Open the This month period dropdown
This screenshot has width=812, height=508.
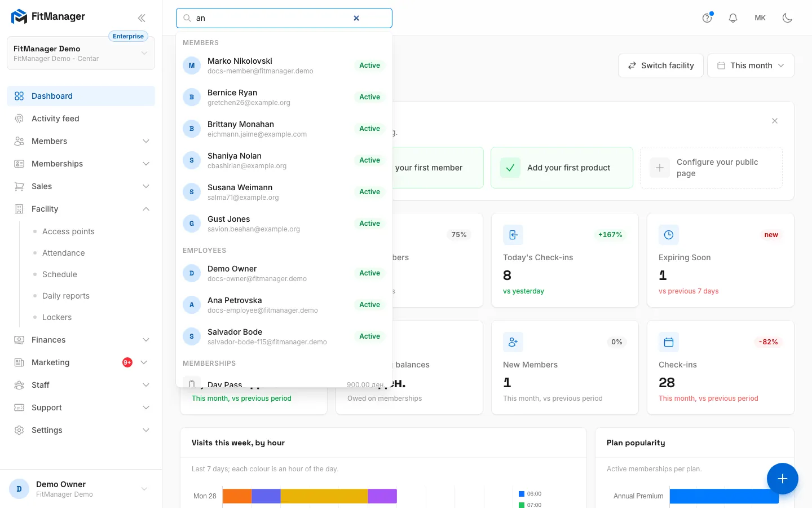tap(751, 65)
